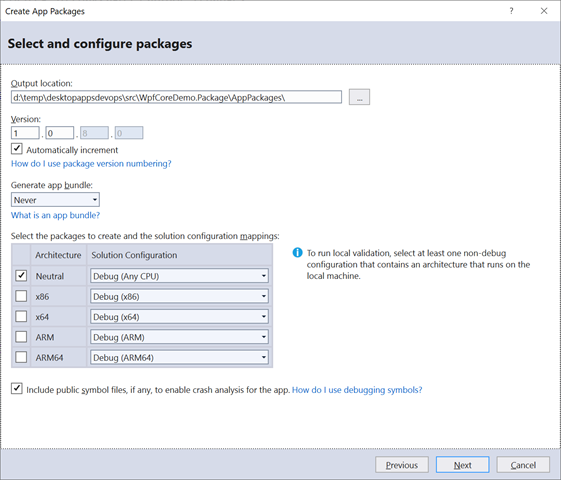The image size is (561, 480).
Task: Click into the Output location text field
Action: (x=176, y=97)
